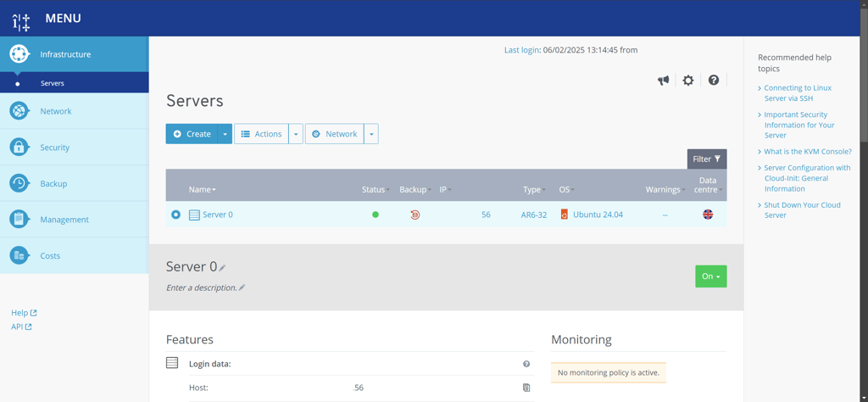Open the Infrastructure menu section

(75, 54)
